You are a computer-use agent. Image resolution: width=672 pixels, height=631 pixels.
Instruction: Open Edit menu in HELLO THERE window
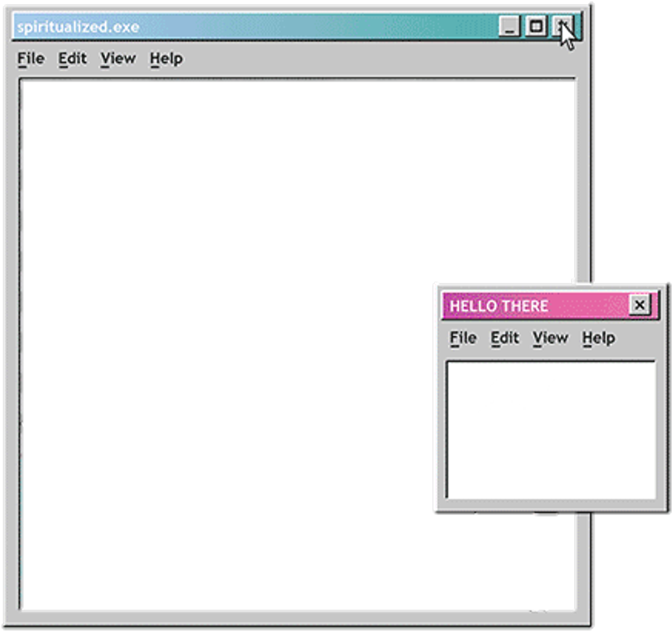click(x=505, y=338)
